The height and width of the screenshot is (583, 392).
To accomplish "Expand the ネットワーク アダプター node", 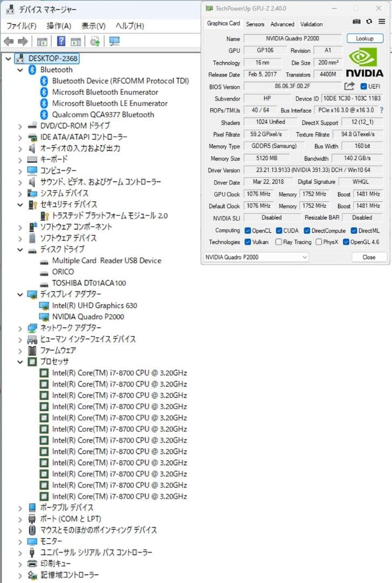I will tap(20, 329).
